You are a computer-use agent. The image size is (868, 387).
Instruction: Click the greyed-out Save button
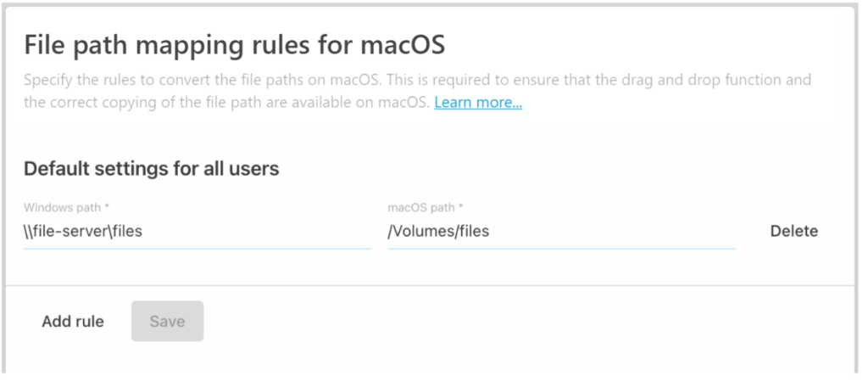[167, 322]
